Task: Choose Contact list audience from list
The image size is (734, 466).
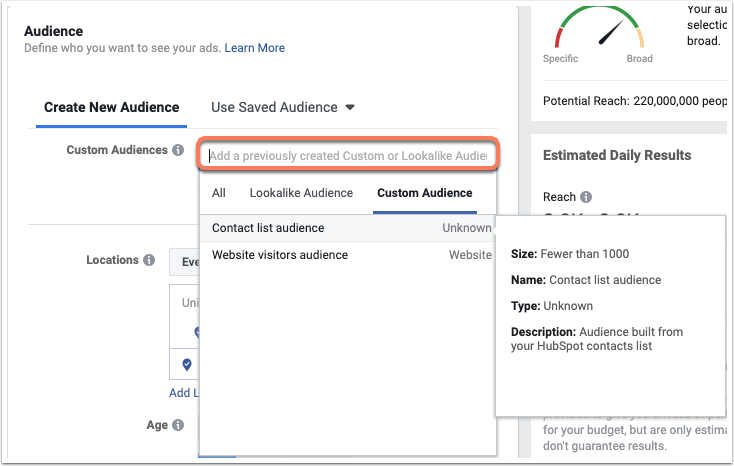Action: pos(347,228)
